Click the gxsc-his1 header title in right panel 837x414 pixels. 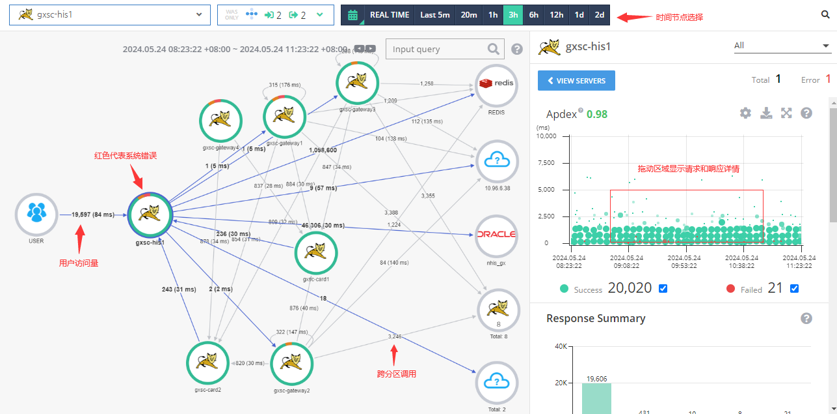pos(588,46)
